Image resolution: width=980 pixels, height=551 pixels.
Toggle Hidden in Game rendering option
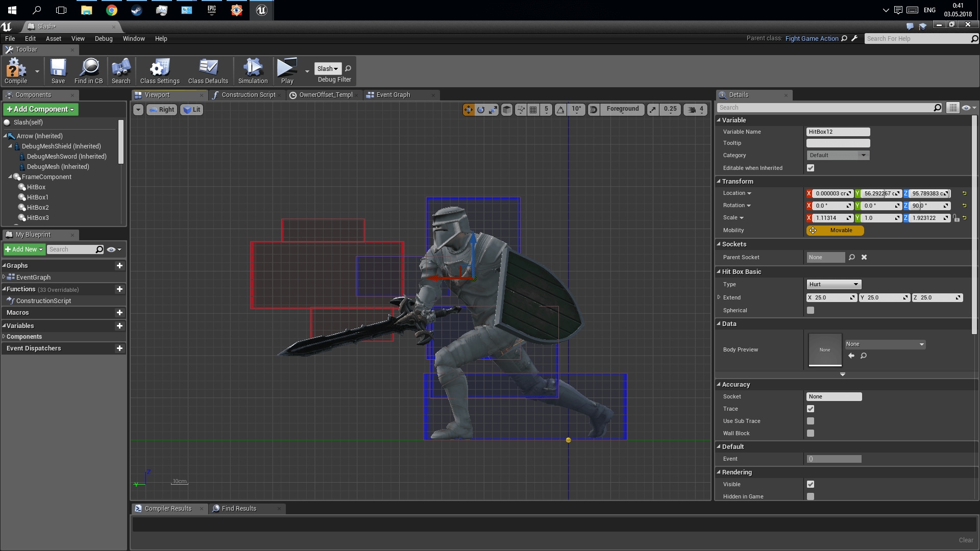(811, 496)
